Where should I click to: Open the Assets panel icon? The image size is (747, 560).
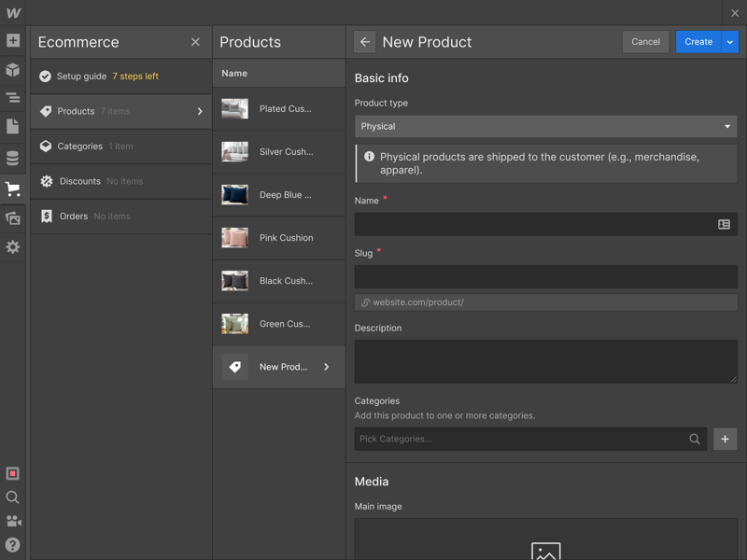click(x=13, y=218)
